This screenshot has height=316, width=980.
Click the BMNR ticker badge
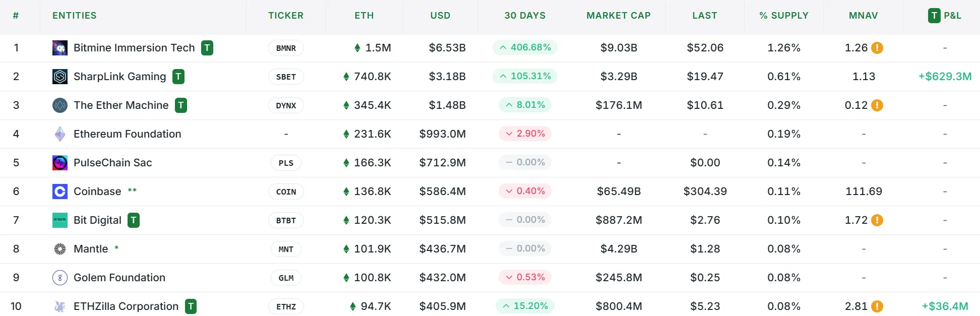pyautogui.click(x=286, y=48)
